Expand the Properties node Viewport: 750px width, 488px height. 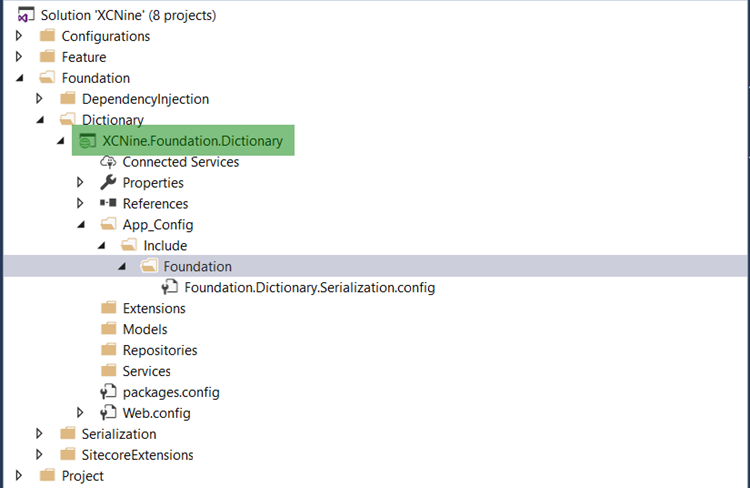80,182
